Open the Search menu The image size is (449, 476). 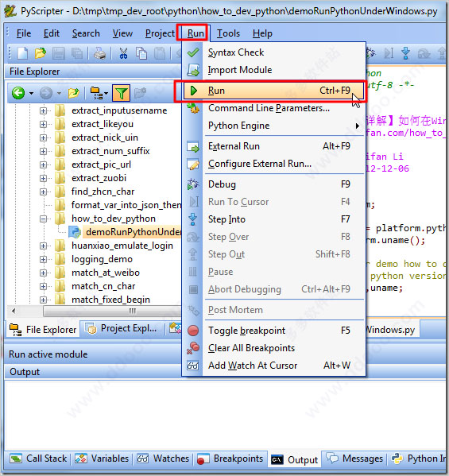(86, 33)
